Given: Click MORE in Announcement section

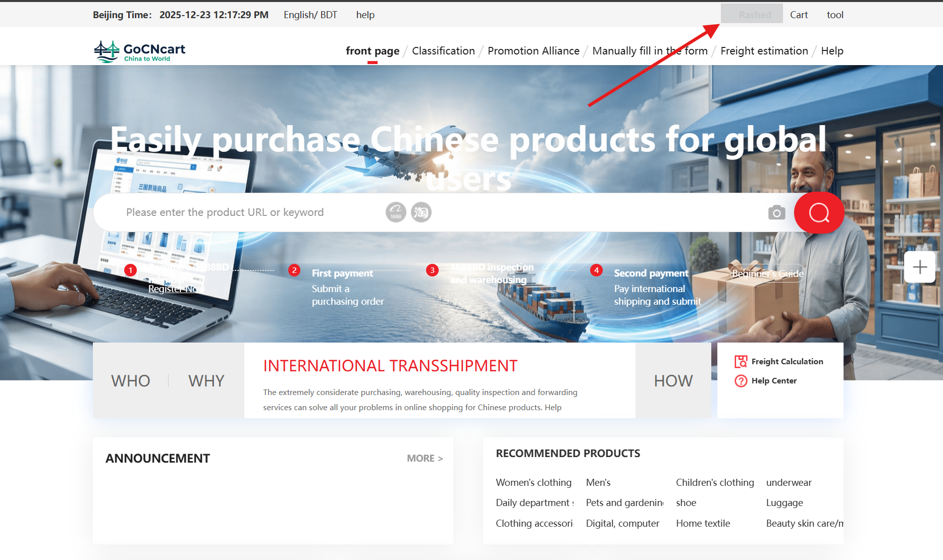Looking at the screenshot, I should coord(425,458).
